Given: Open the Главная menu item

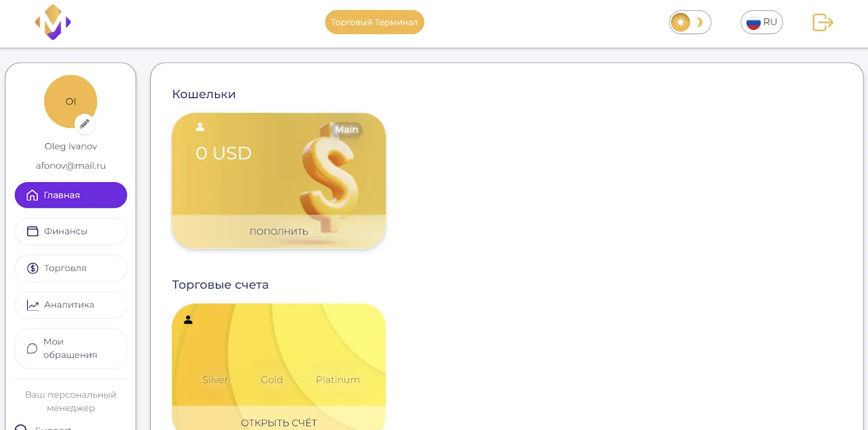Looking at the screenshot, I should 71,195.
